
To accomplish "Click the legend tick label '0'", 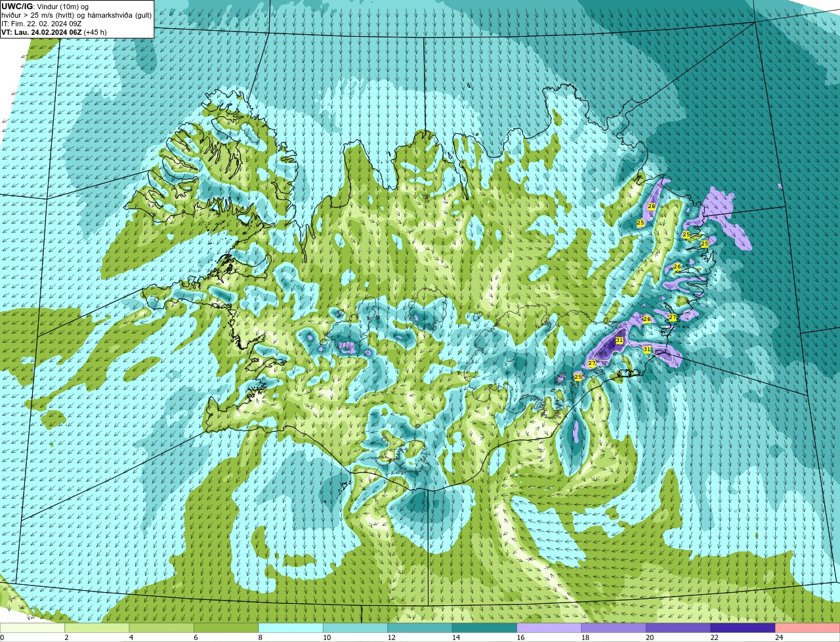I will pyautogui.click(x=2, y=637).
